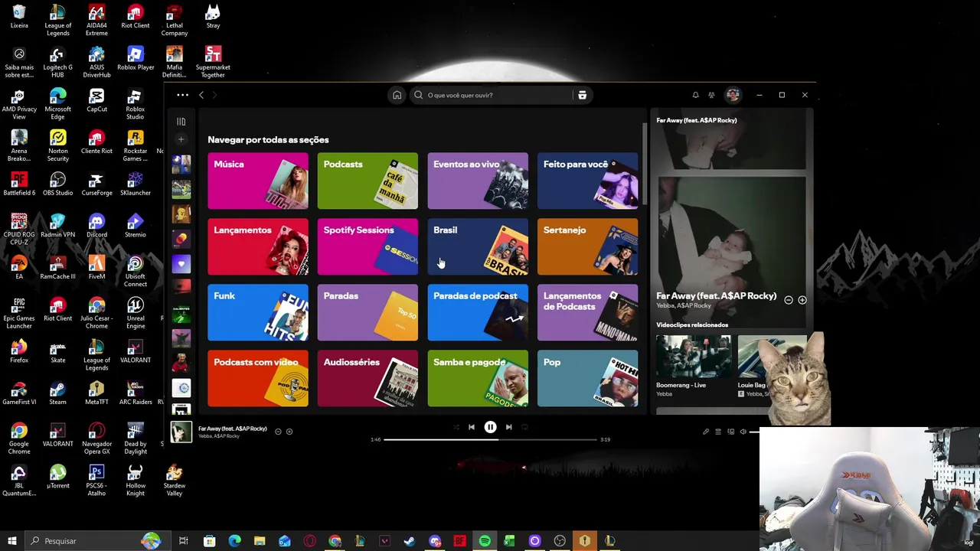Open the Far Away title in player bar

coord(233,429)
